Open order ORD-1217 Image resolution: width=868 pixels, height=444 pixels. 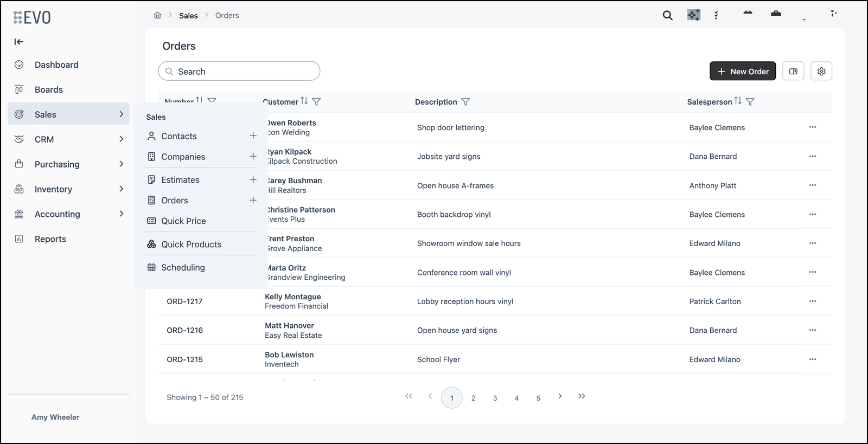pos(184,301)
